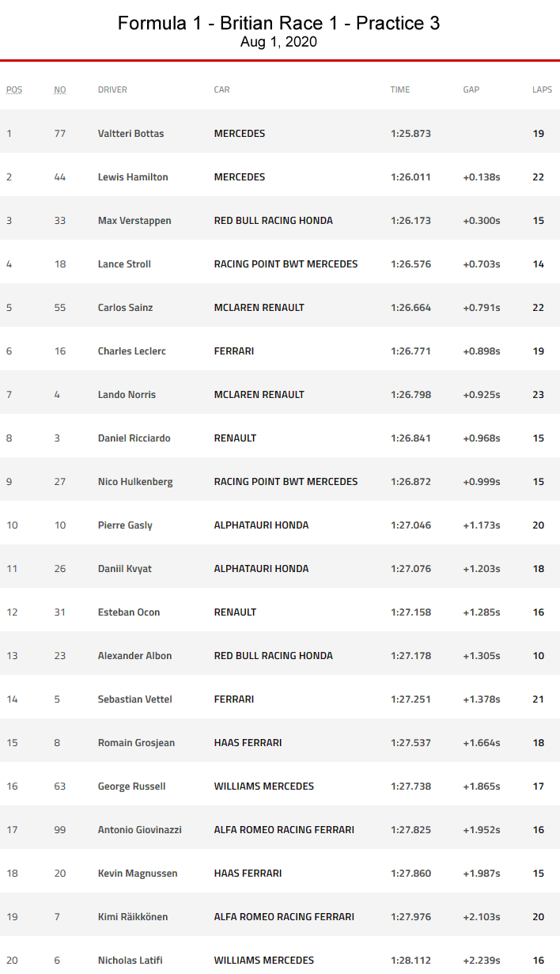
Task: Click Nico Hulkenberg's gap value +0.999s
Action: (x=482, y=482)
